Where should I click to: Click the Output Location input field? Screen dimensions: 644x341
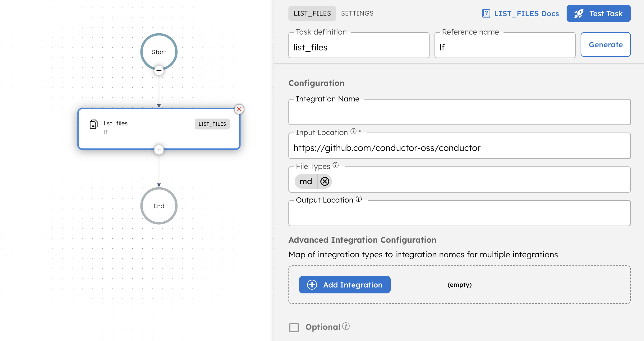(459, 215)
